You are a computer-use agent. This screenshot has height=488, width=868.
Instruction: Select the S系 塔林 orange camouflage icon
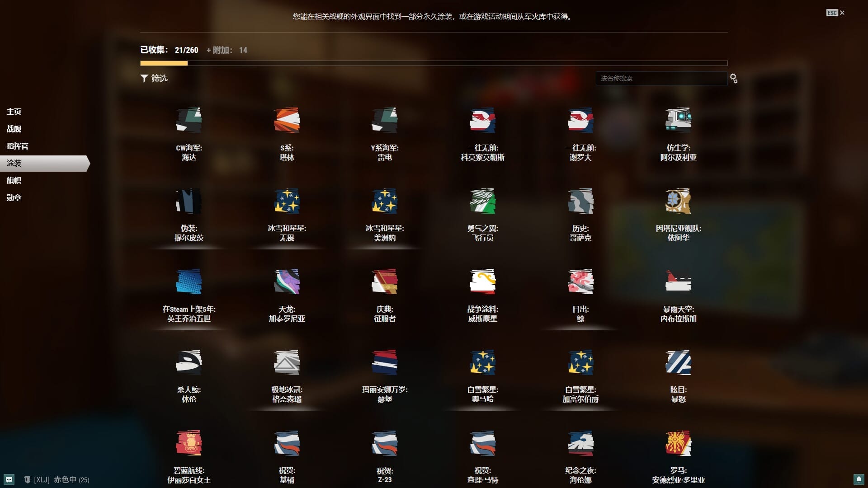(287, 120)
